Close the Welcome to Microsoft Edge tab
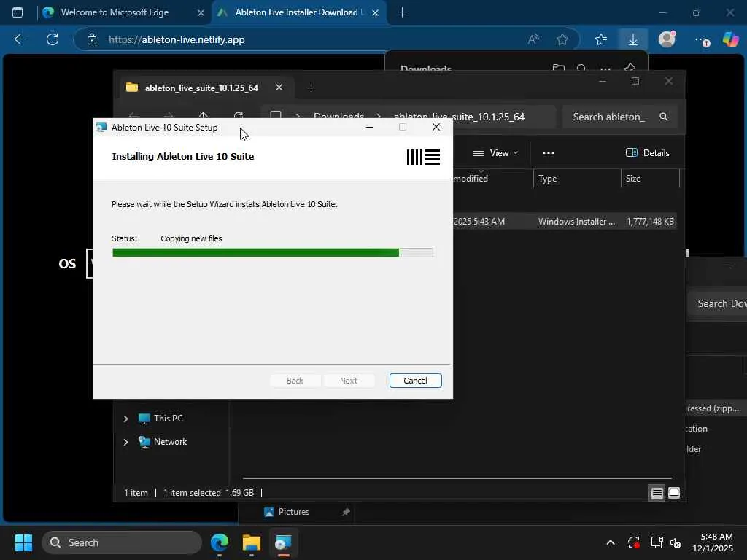The height and width of the screenshot is (560, 747). (201, 13)
